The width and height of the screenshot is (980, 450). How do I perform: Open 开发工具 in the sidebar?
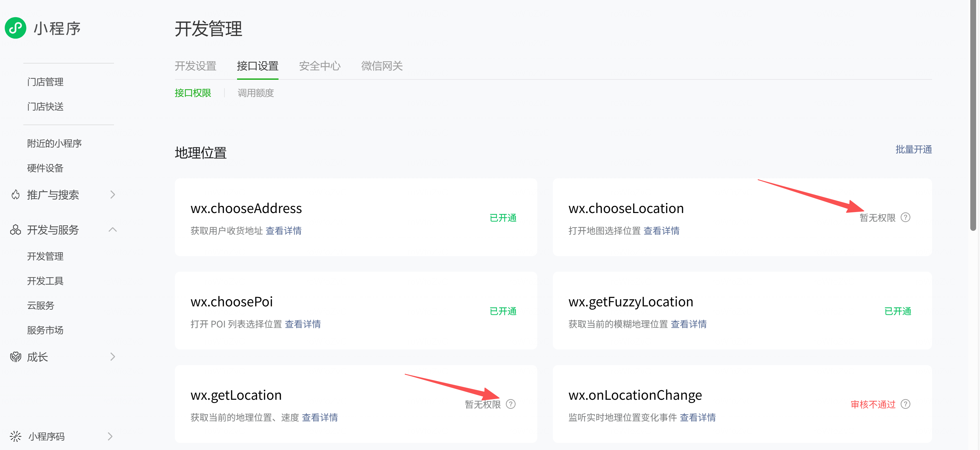(45, 281)
